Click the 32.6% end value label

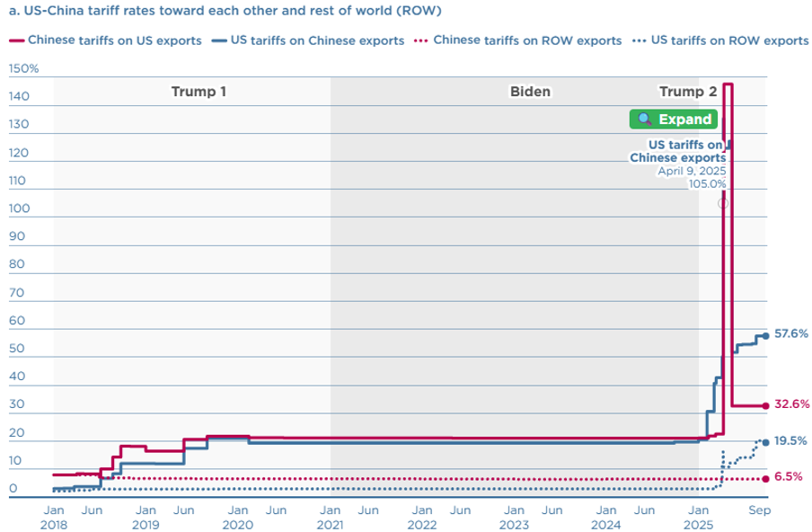[791, 404]
